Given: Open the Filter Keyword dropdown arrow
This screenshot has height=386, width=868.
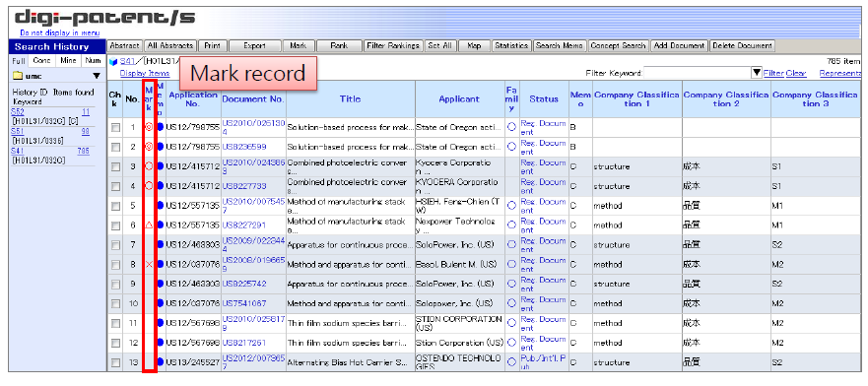Looking at the screenshot, I should pos(757,73).
